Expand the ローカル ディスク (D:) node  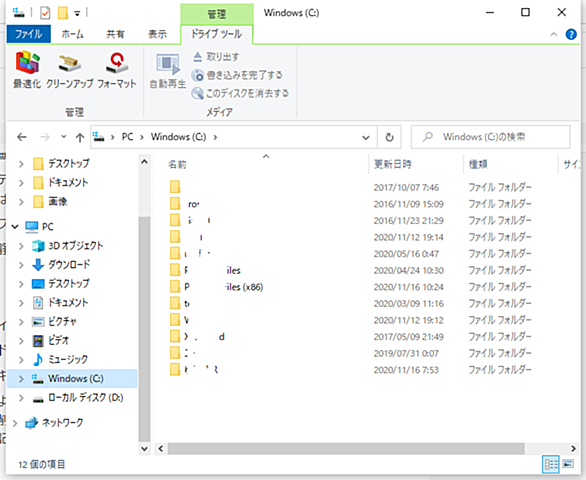pos(21,398)
